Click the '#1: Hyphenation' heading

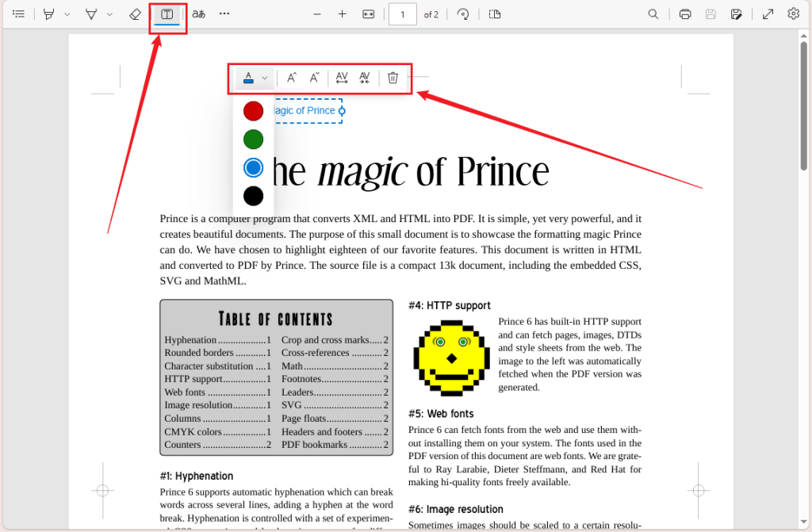click(197, 476)
